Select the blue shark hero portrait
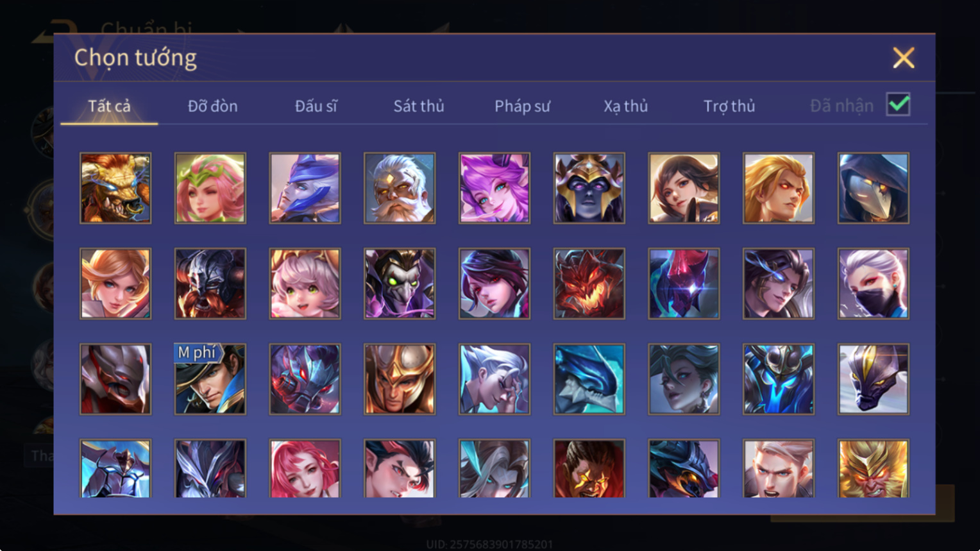The image size is (980, 551). click(589, 379)
